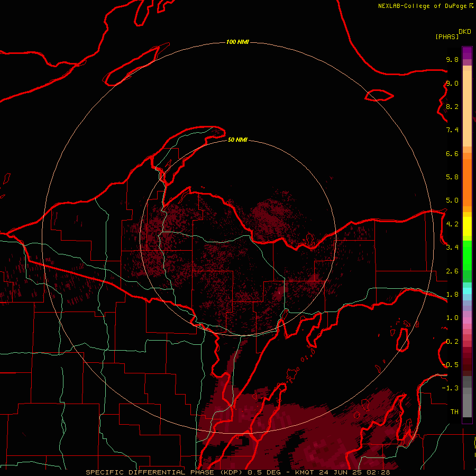This screenshot has height=476, width=476.
Task: Click the NEXLAB-College of DuPage label
Action: pyautogui.click(x=422, y=6)
